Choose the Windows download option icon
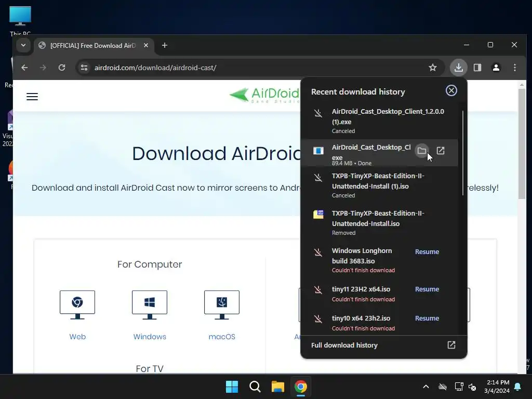 point(150,304)
